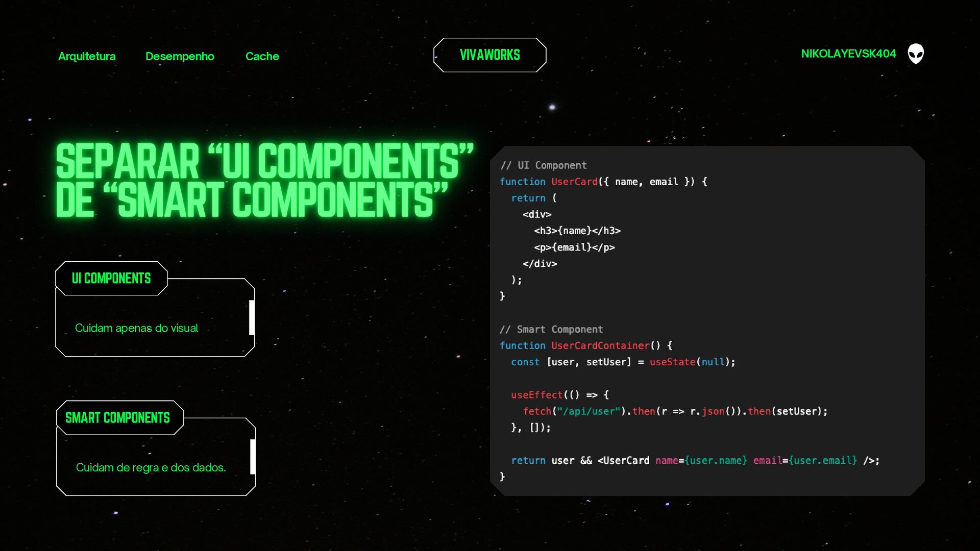
Task: Click UserCardContainer function name in code
Action: coord(600,345)
